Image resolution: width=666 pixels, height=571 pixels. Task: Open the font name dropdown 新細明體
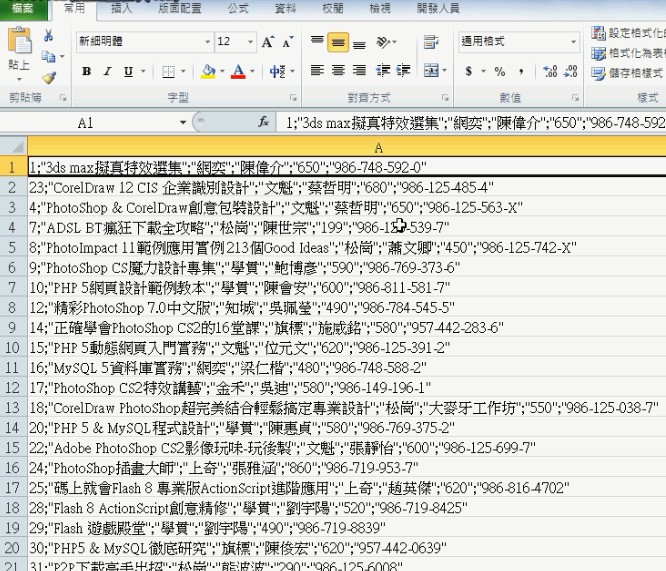207,42
